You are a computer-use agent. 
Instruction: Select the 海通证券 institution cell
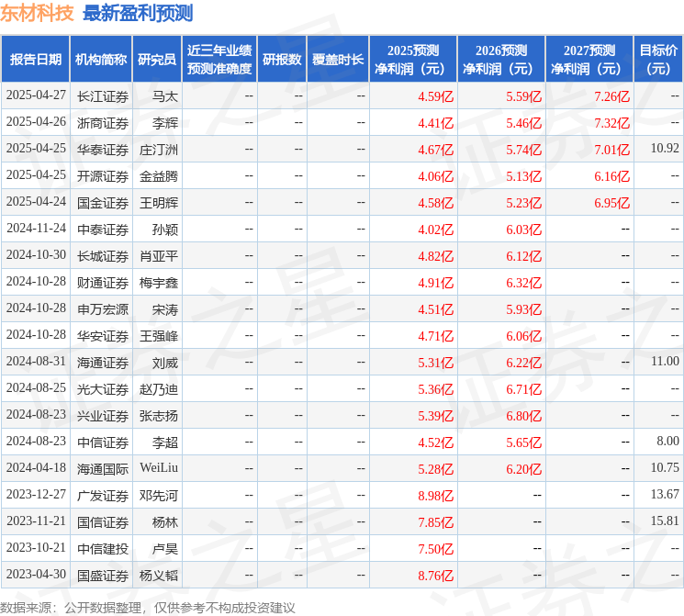pyautogui.click(x=103, y=363)
